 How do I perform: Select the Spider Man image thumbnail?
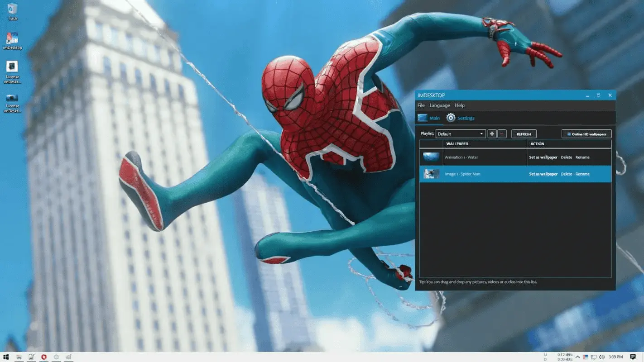(431, 174)
